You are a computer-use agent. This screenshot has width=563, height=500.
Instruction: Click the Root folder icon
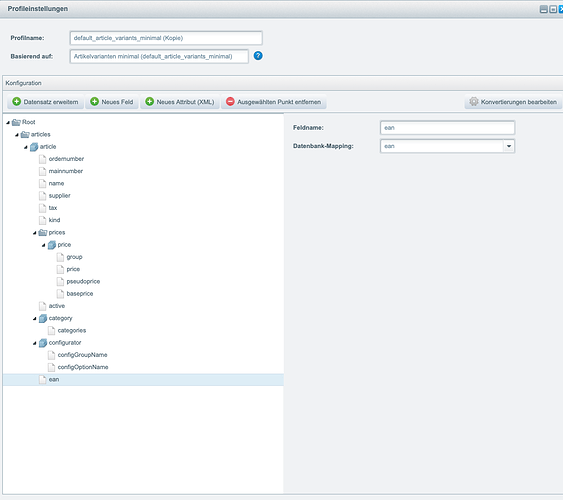pyautogui.click(x=16, y=122)
